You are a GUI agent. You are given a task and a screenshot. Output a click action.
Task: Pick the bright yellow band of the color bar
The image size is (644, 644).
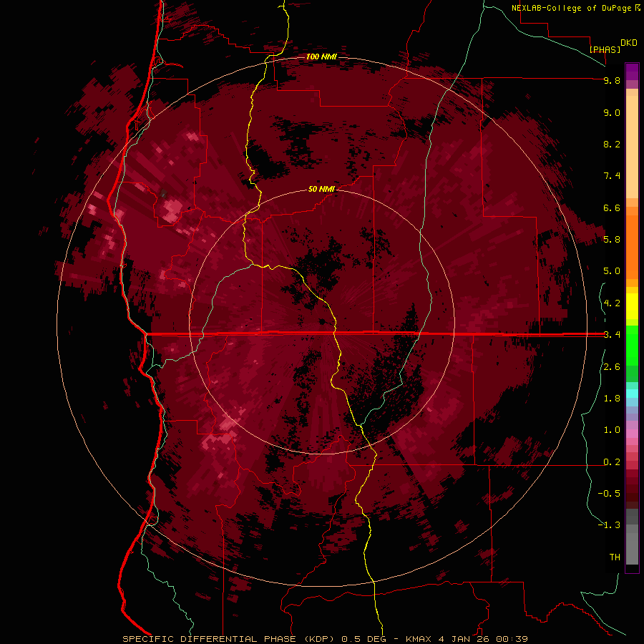pos(632,306)
